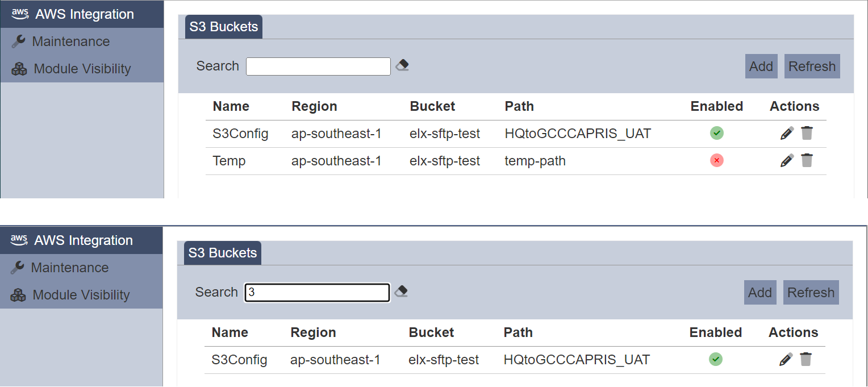Select the S3 Buckets tab in upper panel
The width and height of the screenshot is (868, 387).
click(x=224, y=27)
